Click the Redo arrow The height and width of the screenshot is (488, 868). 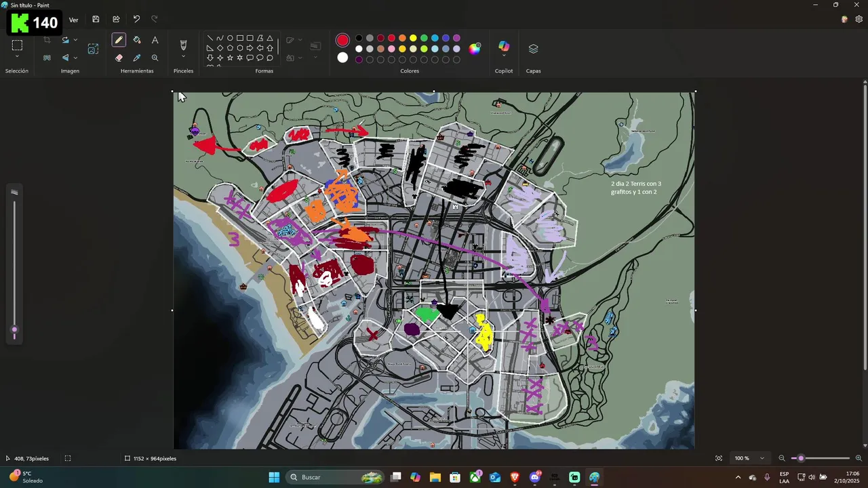154,20
